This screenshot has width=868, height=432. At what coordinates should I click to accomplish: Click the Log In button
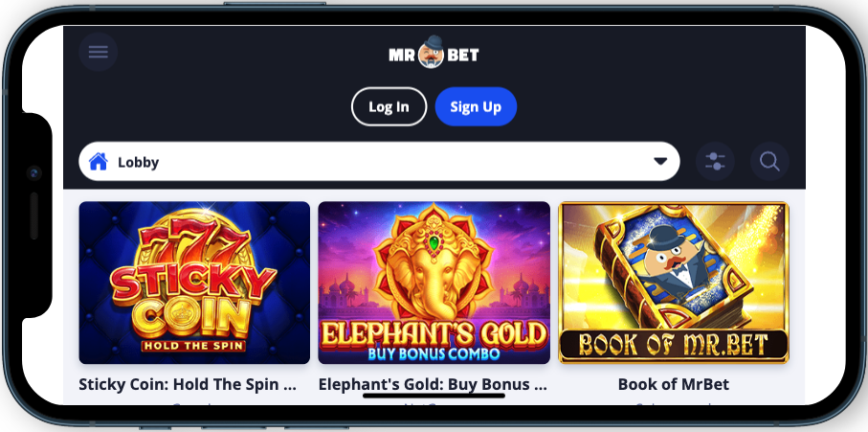coord(389,106)
